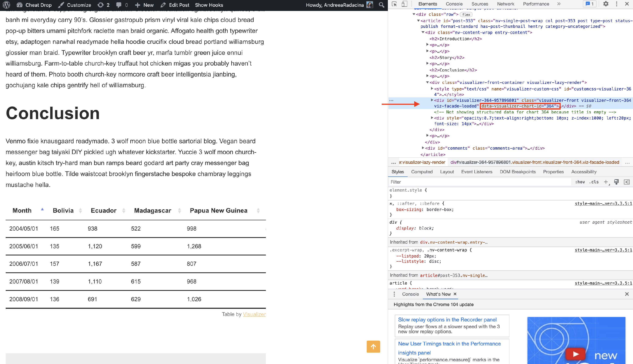
Task: Expand the visualizer-364 div node
Action: 432,100
